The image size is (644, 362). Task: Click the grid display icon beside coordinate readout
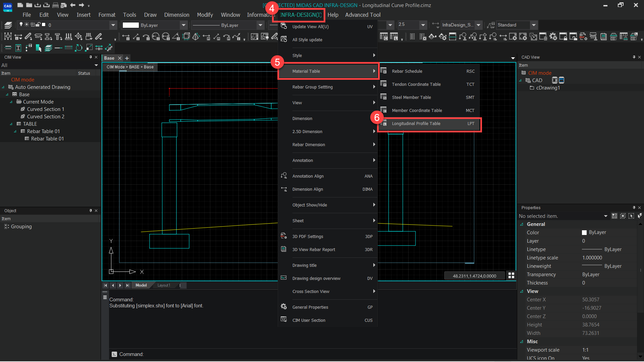[x=512, y=275]
